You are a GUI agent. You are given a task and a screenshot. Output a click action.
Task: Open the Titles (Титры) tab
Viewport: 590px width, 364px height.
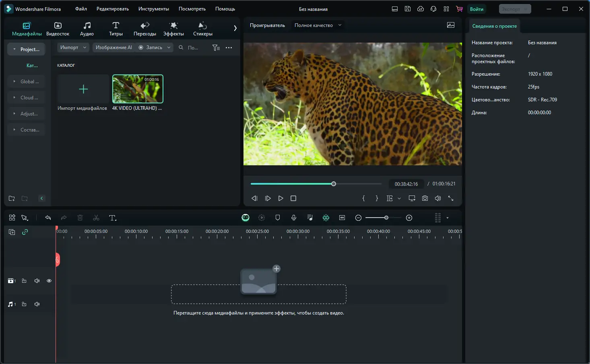coord(116,29)
